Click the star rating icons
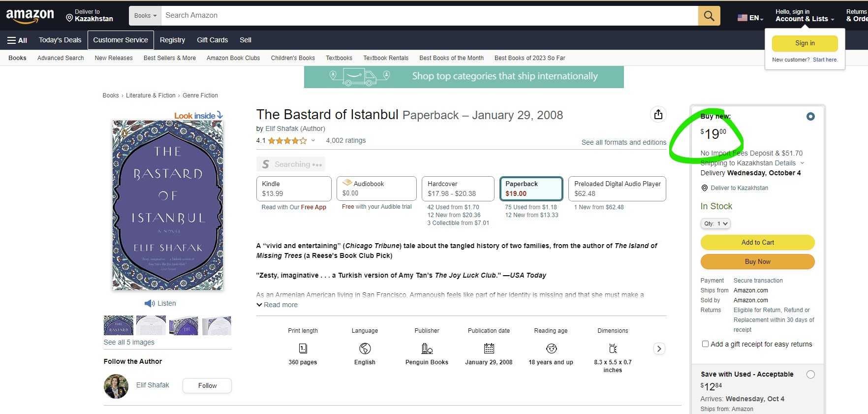This screenshot has height=414, width=868. [287, 141]
